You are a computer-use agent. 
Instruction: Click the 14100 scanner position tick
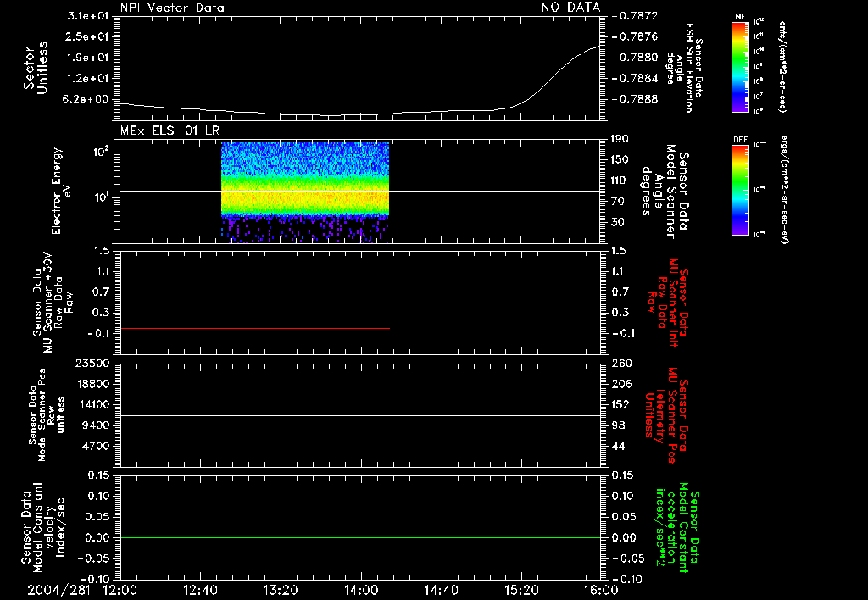pos(92,404)
